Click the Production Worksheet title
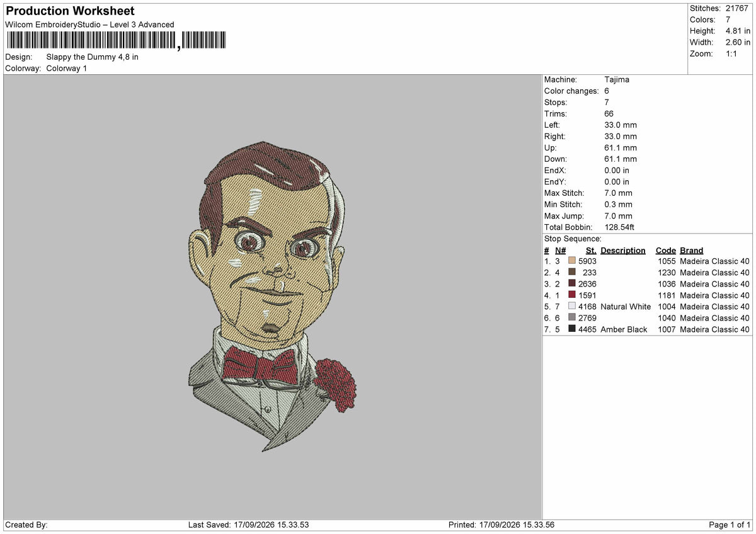 point(70,11)
